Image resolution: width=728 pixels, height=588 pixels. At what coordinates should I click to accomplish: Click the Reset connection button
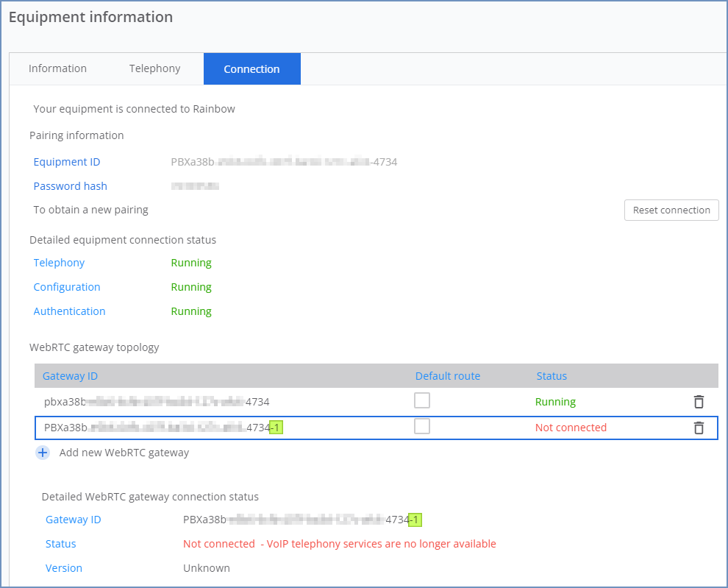pos(671,210)
